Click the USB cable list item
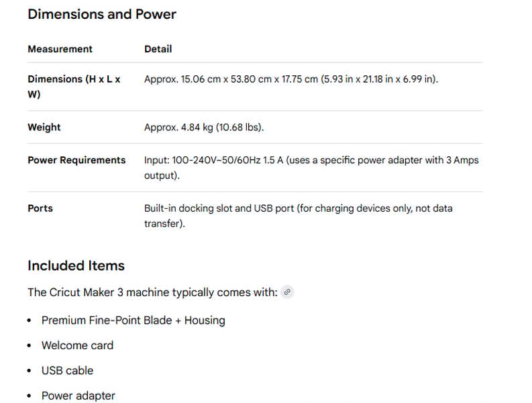 coord(67,371)
